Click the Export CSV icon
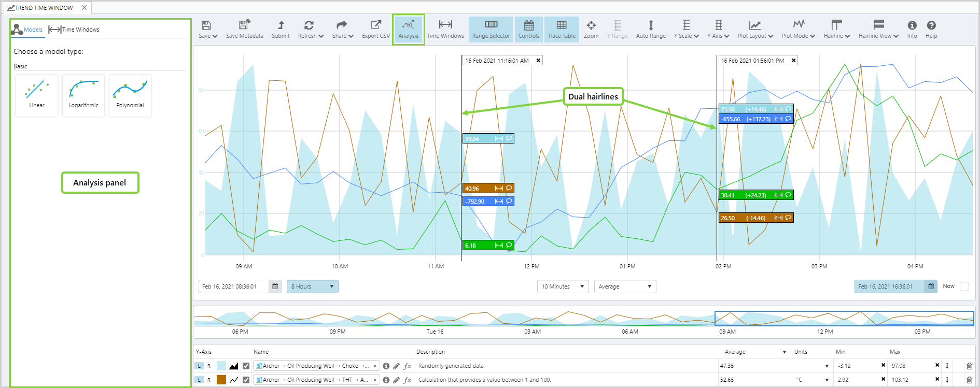 pyautogui.click(x=375, y=29)
